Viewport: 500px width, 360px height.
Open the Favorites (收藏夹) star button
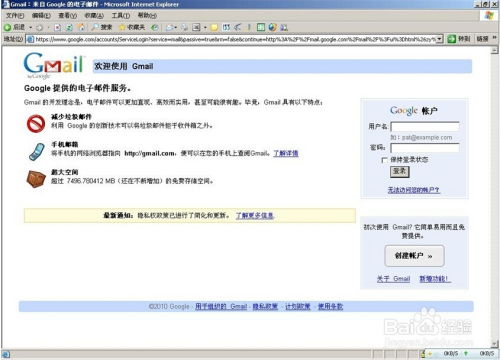132,27
